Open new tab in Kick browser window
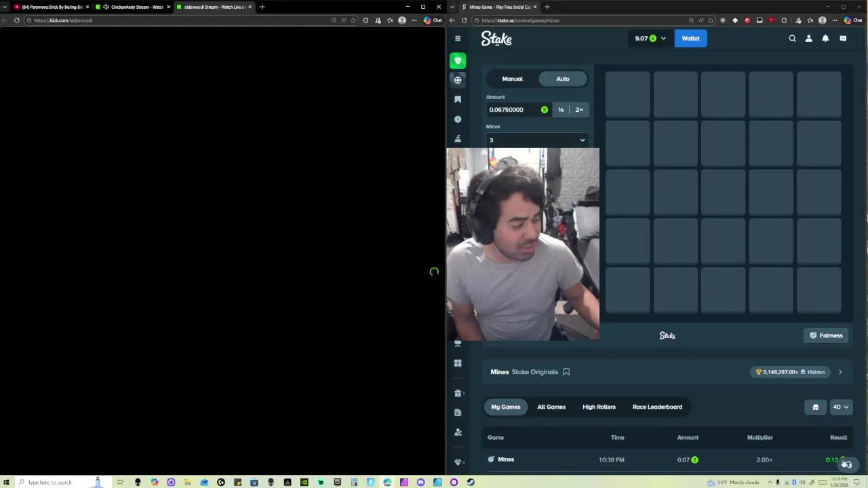The image size is (868, 488). [x=262, y=7]
